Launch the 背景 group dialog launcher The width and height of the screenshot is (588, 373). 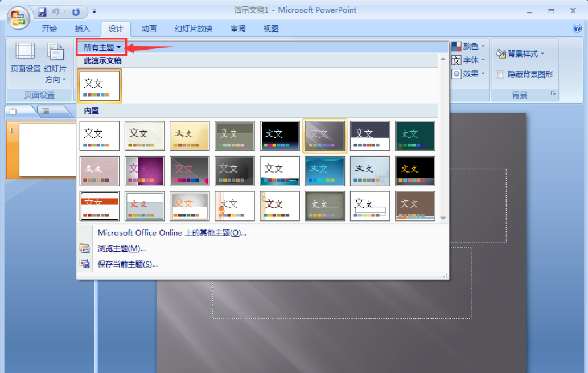pyautogui.click(x=553, y=93)
